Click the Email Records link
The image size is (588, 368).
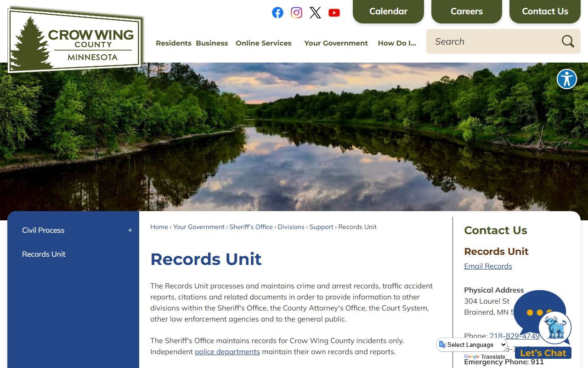tap(488, 266)
